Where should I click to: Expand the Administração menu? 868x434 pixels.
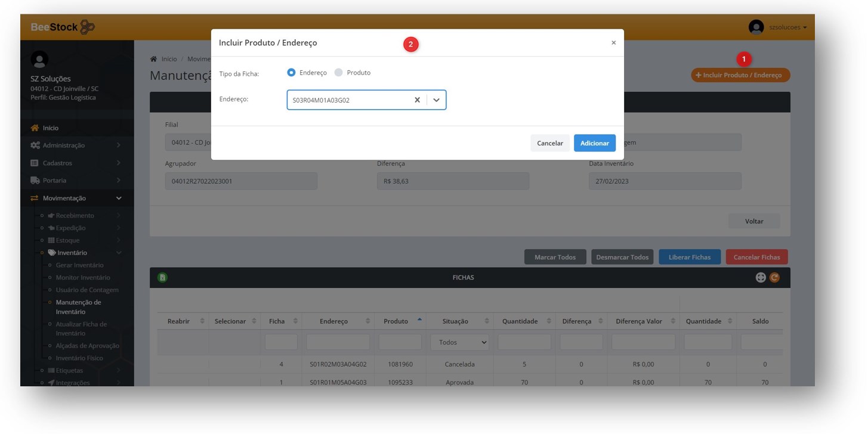(x=64, y=145)
